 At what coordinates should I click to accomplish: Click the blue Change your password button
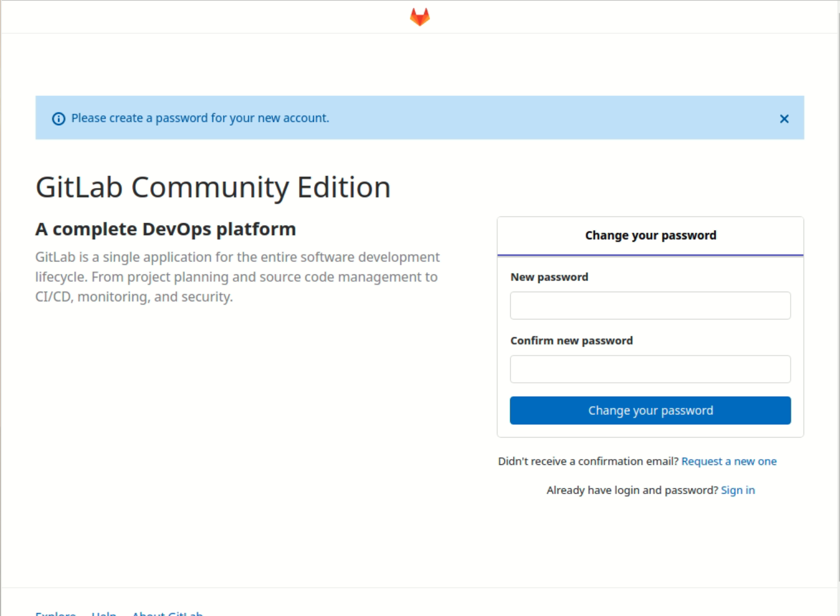tap(650, 410)
